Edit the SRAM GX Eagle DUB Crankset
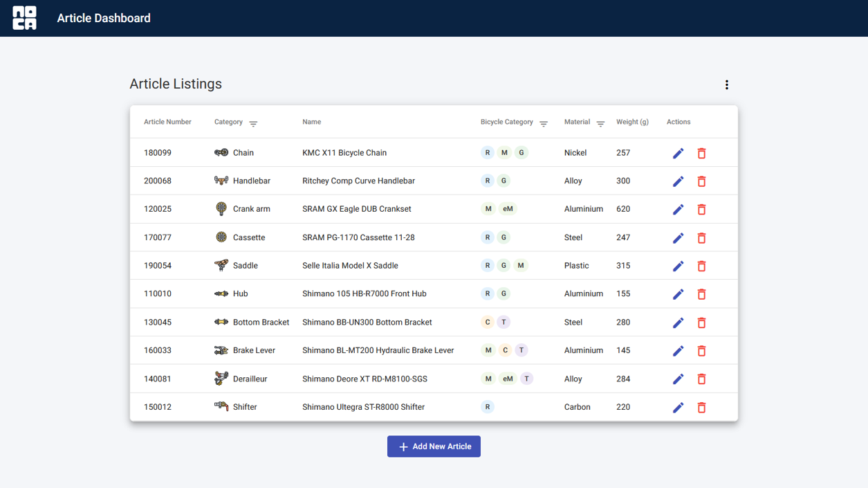 point(678,209)
